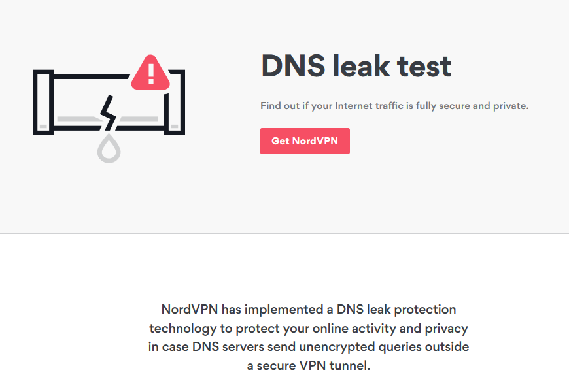Image resolution: width=569 pixels, height=392 pixels.
Task: Click the line starting 'technology to protect'
Action: (309, 328)
